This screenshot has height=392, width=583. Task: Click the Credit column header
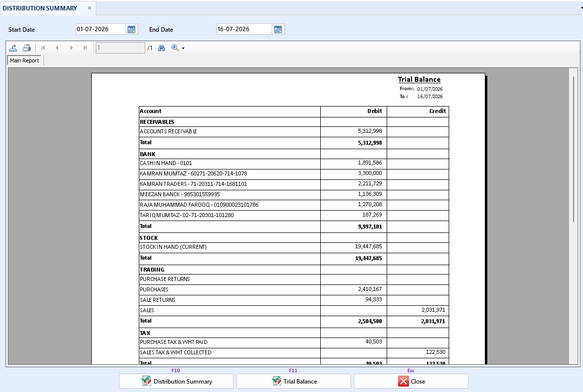tap(437, 111)
